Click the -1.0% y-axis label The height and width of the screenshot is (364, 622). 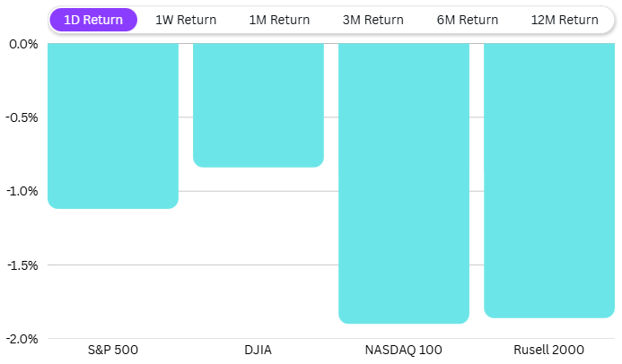point(22,191)
